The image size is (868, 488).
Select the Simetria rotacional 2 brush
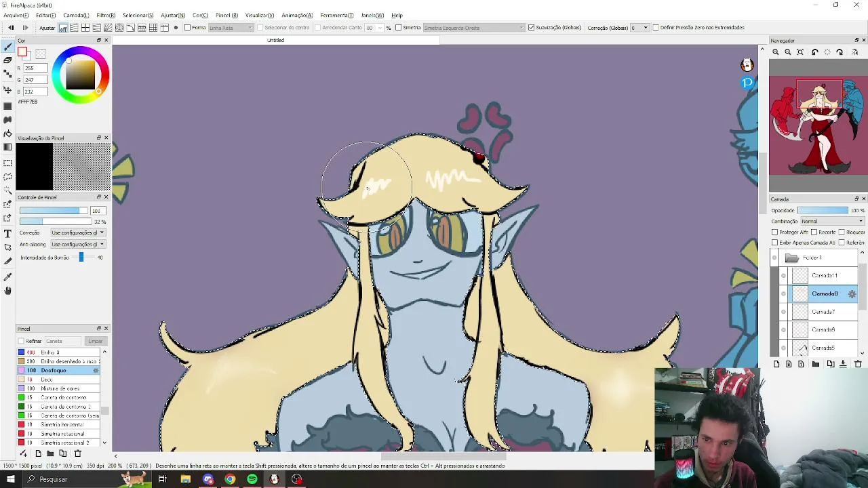[59, 443]
